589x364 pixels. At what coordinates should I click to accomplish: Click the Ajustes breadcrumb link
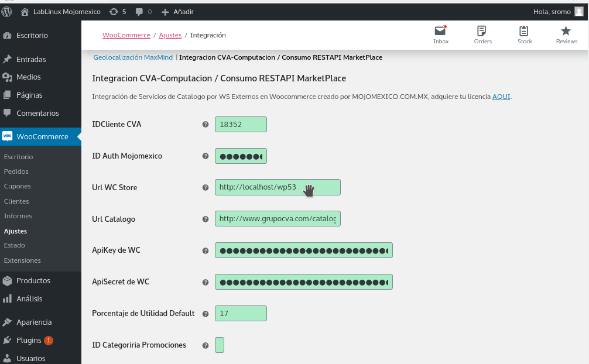click(170, 35)
